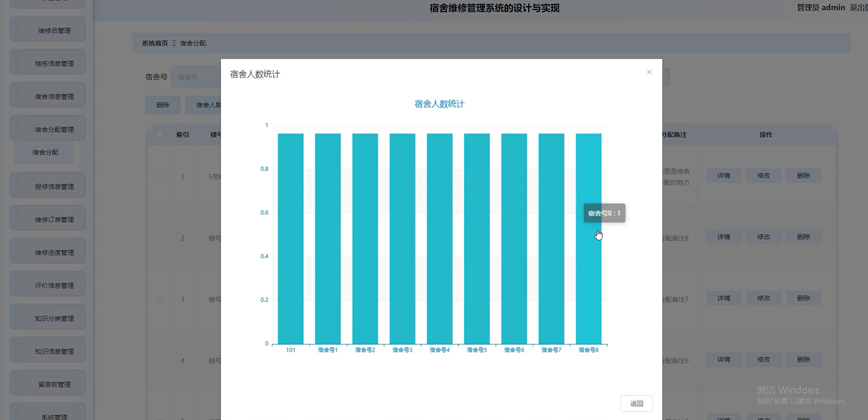This screenshot has height=420, width=868.
Task: Click 详情 button in row 2
Action: 724,237
